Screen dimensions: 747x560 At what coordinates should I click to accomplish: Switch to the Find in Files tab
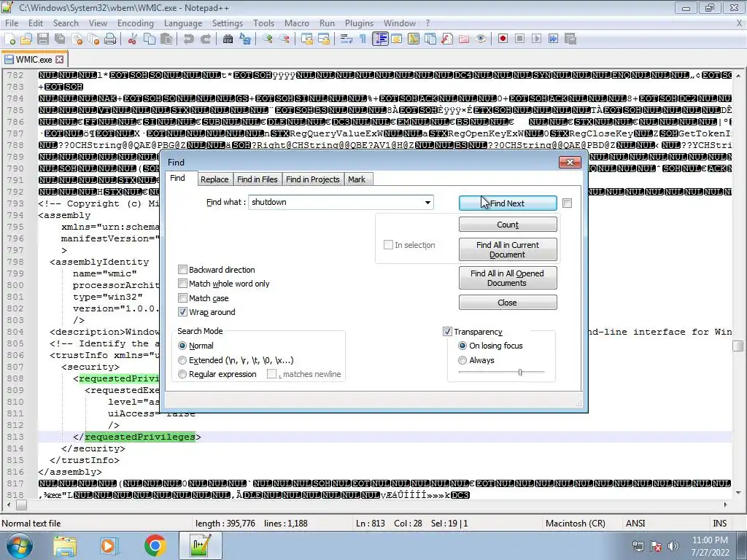coord(258,179)
